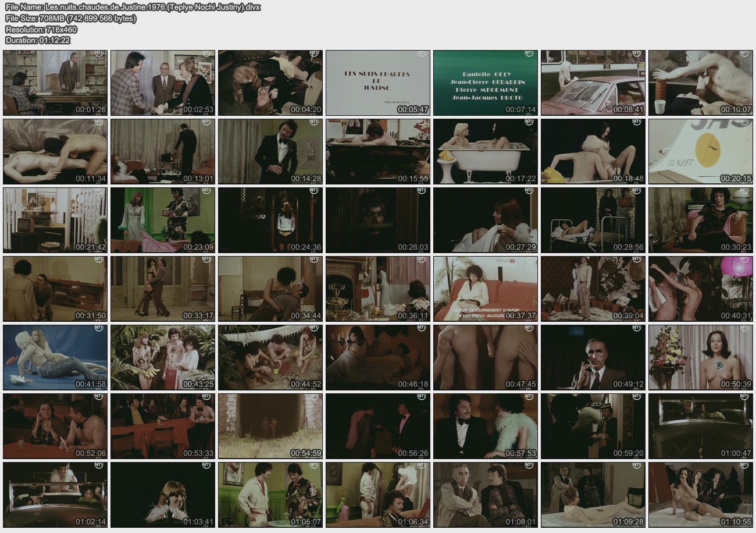The image size is (756, 533).
Task: Open the frame at timestamp 01:06:34
Action: [378, 495]
